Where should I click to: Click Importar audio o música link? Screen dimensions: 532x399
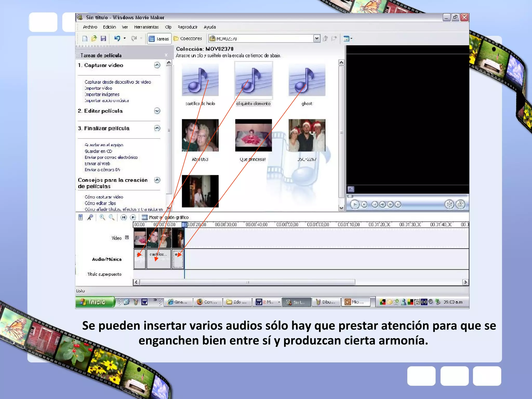pyautogui.click(x=107, y=100)
